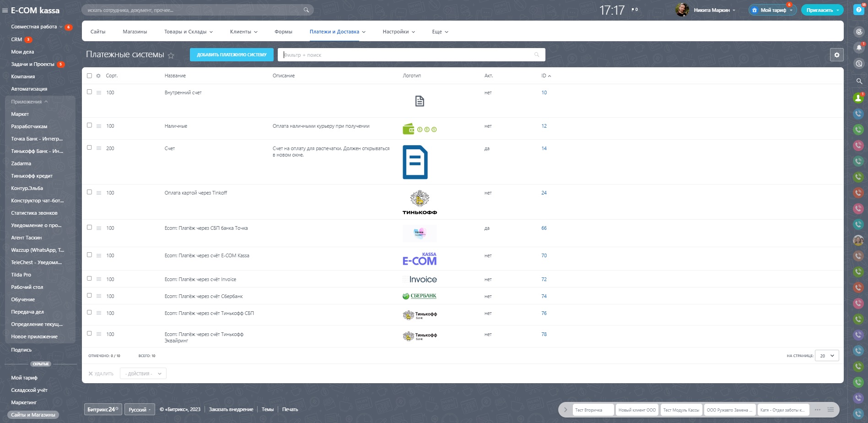The image size is (868, 423).
Task: Open grid settings gear at top right
Action: click(836, 55)
